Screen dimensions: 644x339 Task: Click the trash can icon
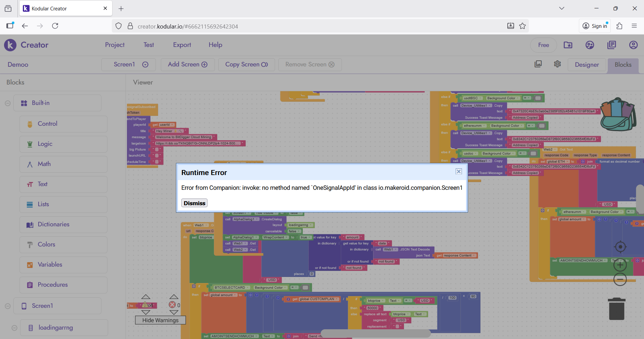[616, 309]
